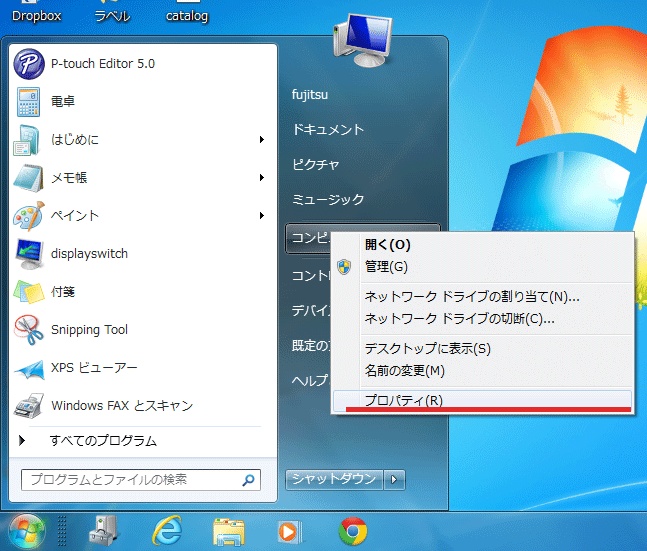This screenshot has width=647, height=551.
Task: Open fujitsu user folder link
Action: (x=310, y=95)
